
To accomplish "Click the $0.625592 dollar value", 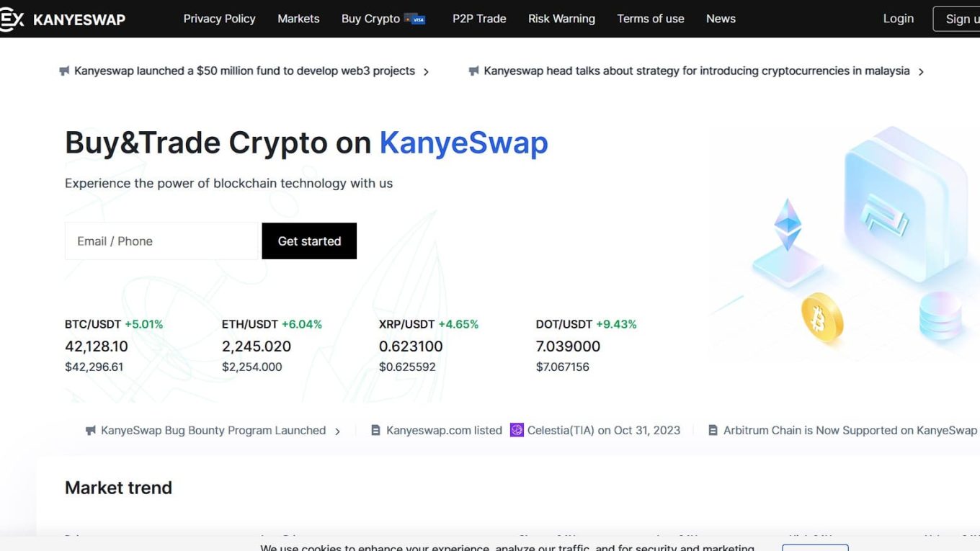I will [x=407, y=367].
